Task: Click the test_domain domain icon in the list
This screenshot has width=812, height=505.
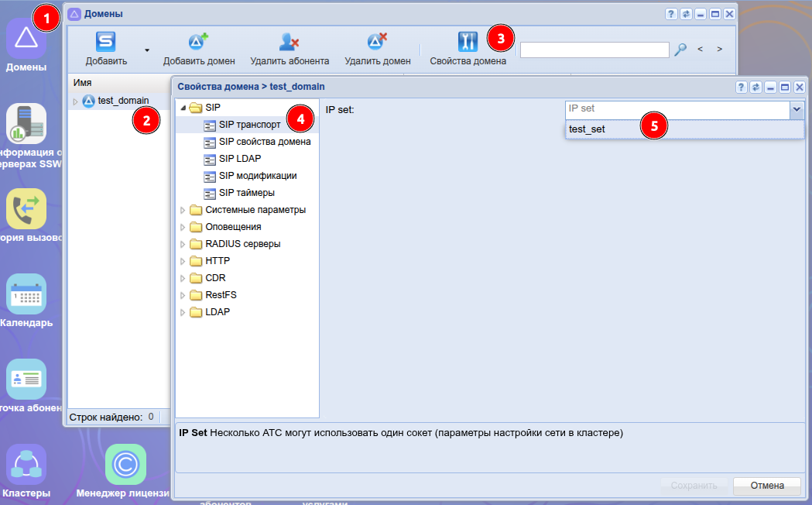Action: (88, 101)
